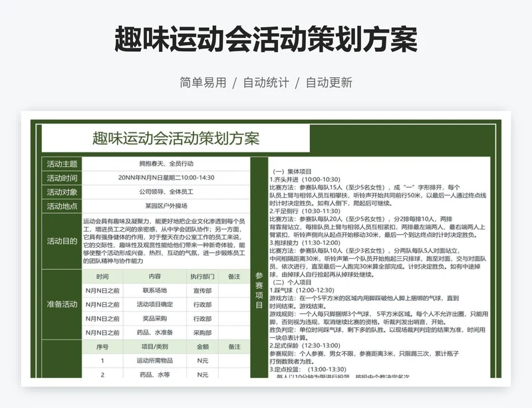
Task: Select the cell 药品、水准备
Action: click(155, 333)
